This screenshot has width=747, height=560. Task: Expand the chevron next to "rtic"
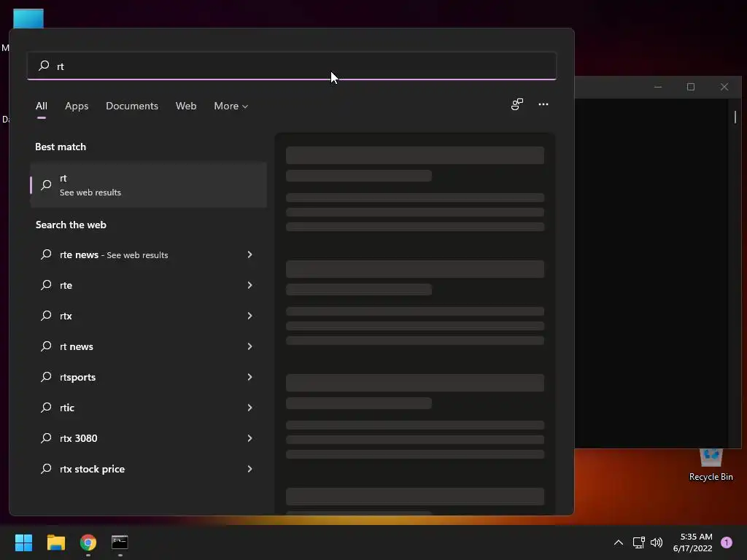[x=249, y=408]
